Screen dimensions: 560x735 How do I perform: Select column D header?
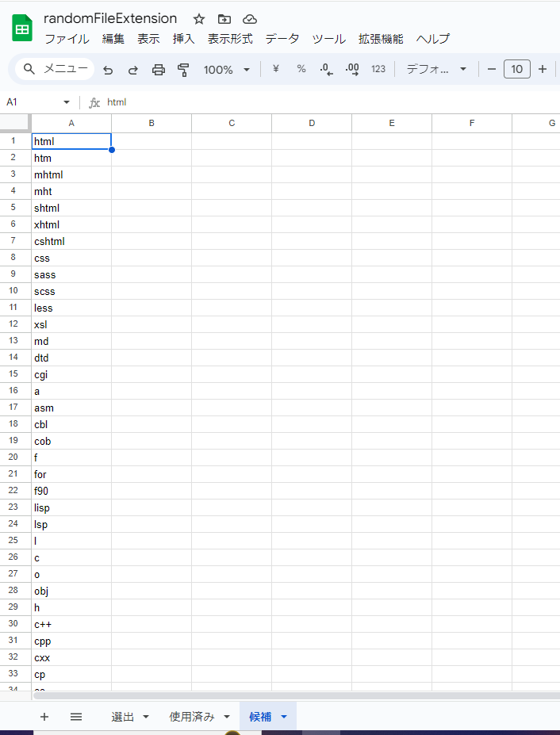(312, 123)
